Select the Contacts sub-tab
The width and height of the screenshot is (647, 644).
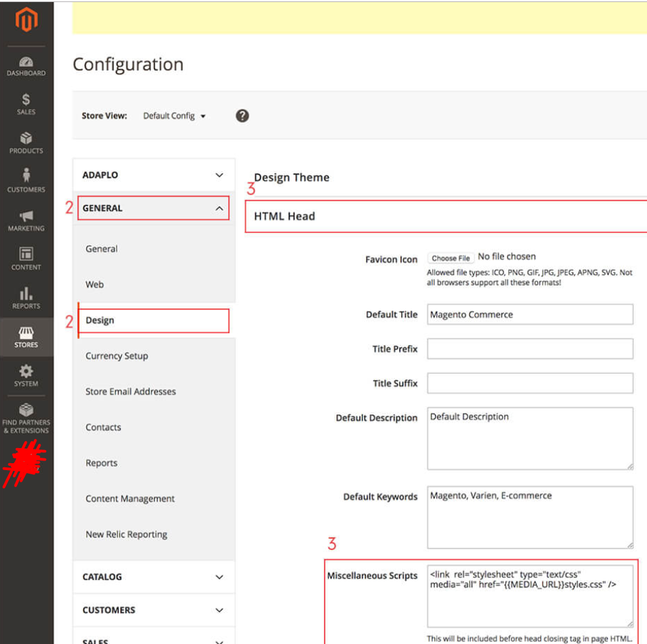pos(103,428)
